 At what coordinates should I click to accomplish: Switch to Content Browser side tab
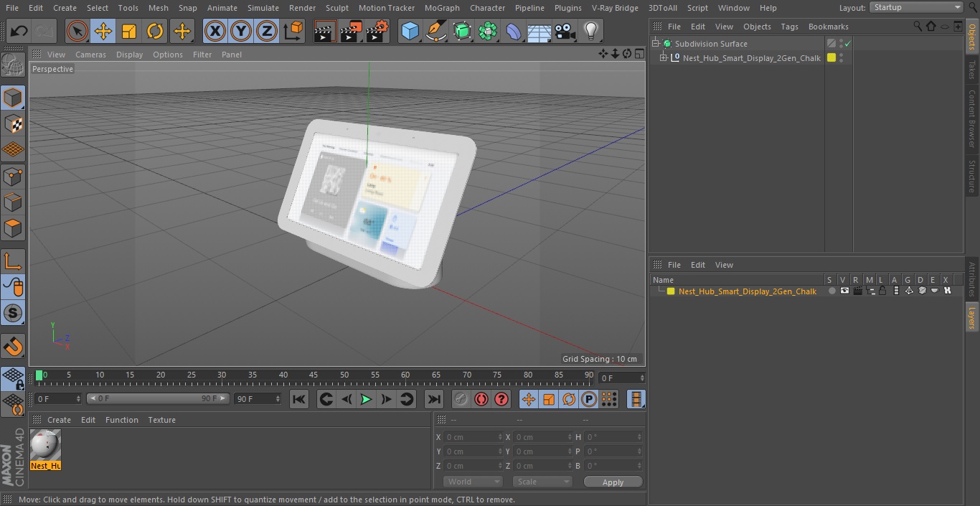click(972, 118)
